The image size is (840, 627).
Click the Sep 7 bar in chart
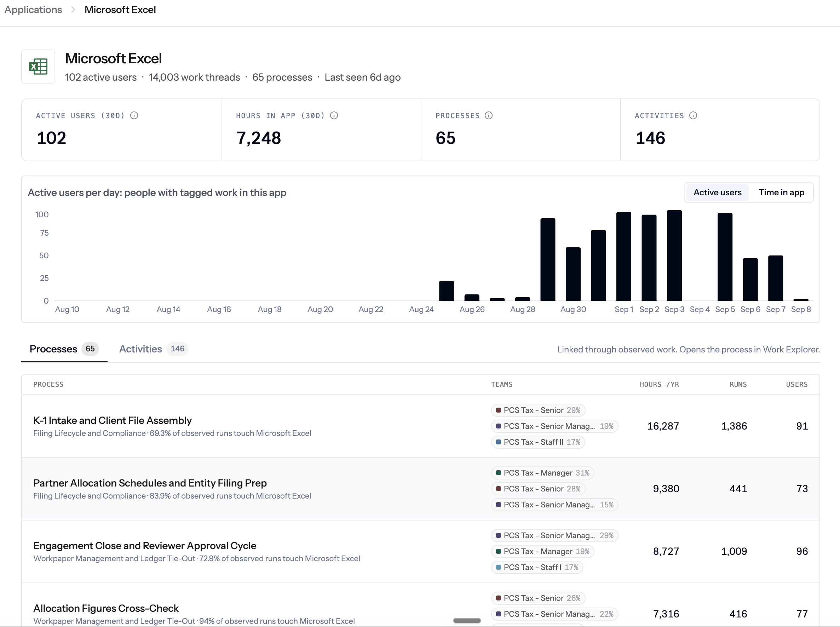(x=776, y=278)
